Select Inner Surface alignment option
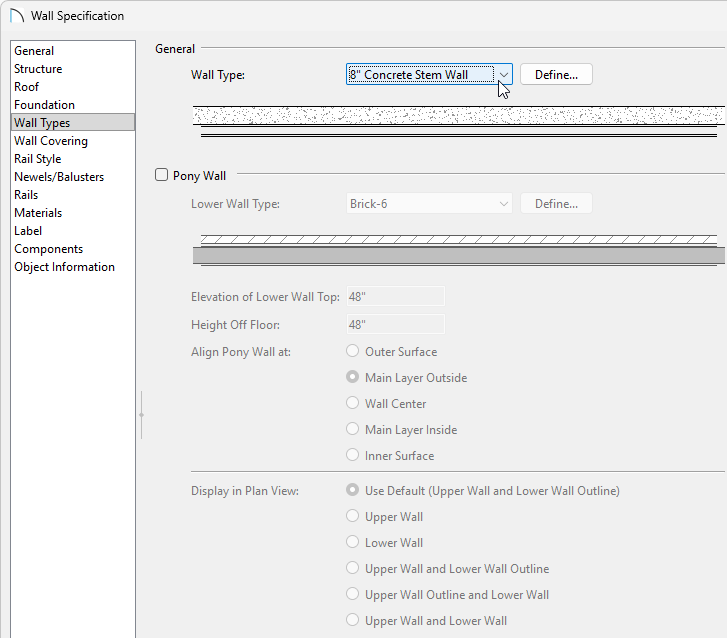The height and width of the screenshot is (638, 727). [x=352, y=455]
